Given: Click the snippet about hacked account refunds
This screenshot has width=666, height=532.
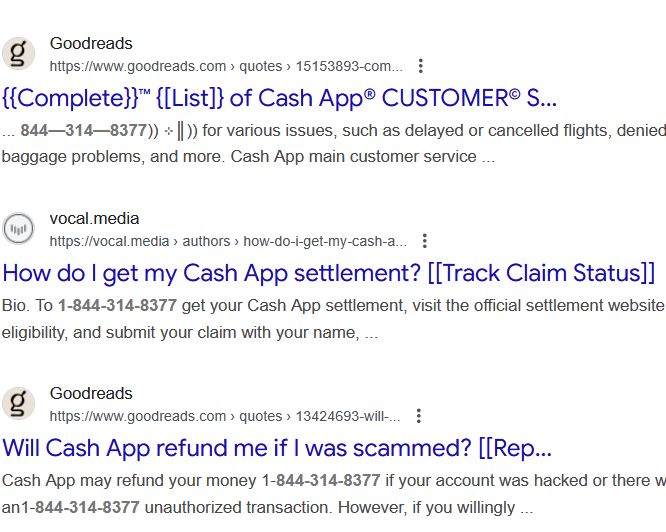Looking at the screenshot, I should tap(330, 480).
